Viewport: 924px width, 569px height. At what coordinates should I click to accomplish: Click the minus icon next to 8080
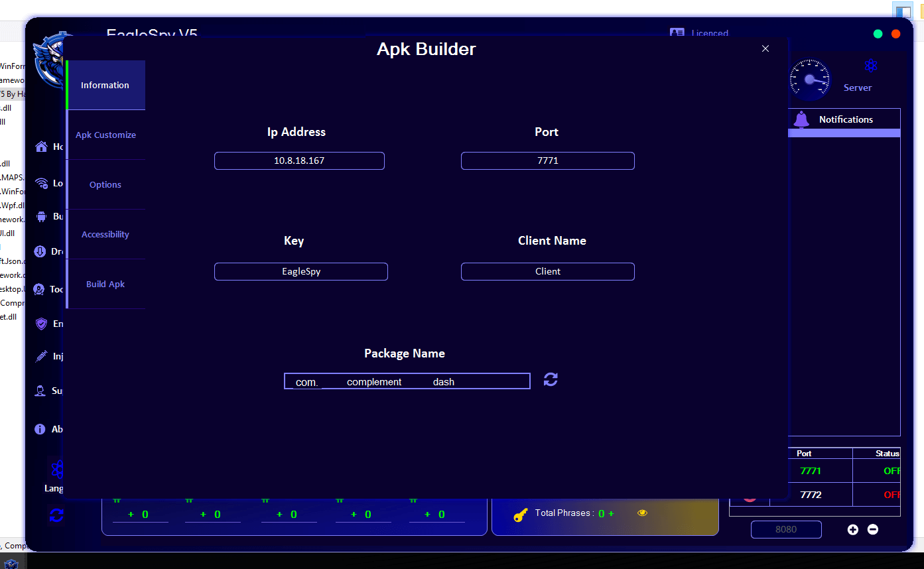(873, 529)
